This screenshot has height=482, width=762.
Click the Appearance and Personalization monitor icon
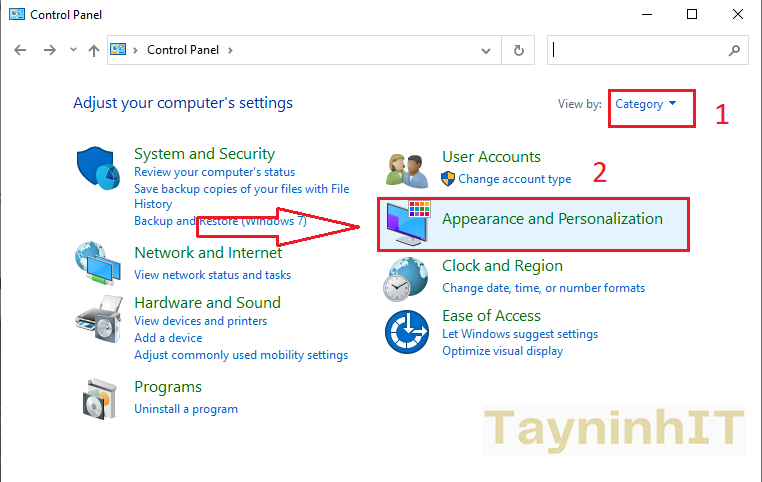pyautogui.click(x=408, y=223)
